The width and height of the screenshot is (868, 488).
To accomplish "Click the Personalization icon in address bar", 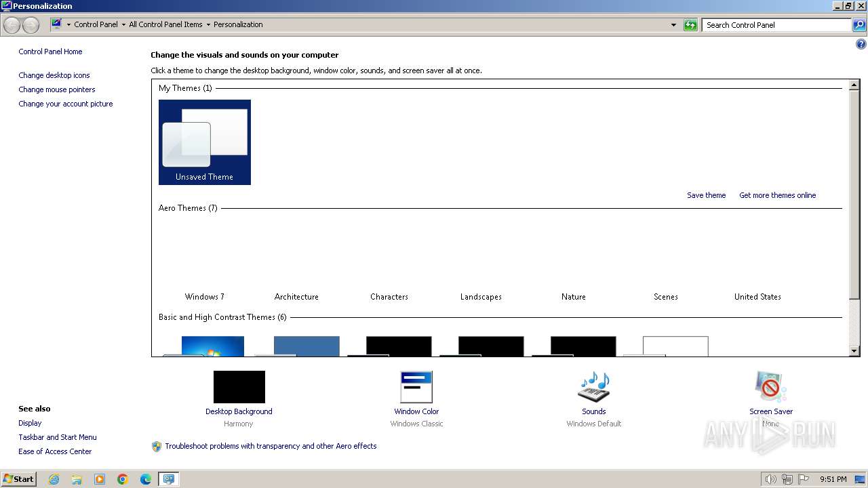I will tap(57, 24).
